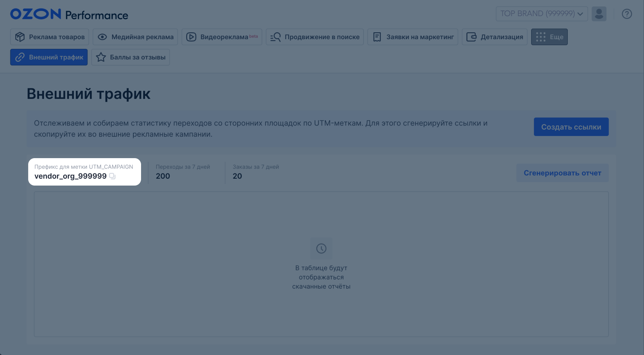Click the Создать ссылки button
644x355 pixels.
click(571, 127)
